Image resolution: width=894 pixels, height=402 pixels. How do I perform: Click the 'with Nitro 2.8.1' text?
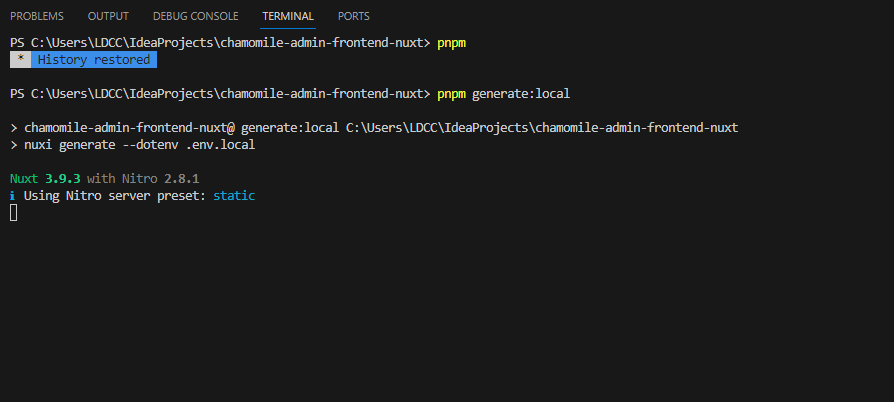pyautogui.click(x=143, y=179)
